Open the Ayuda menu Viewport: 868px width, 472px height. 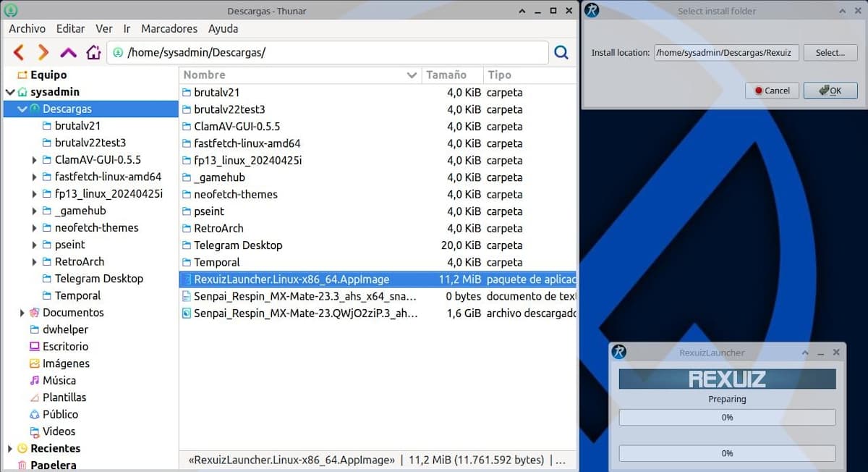click(x=223, y=29)
